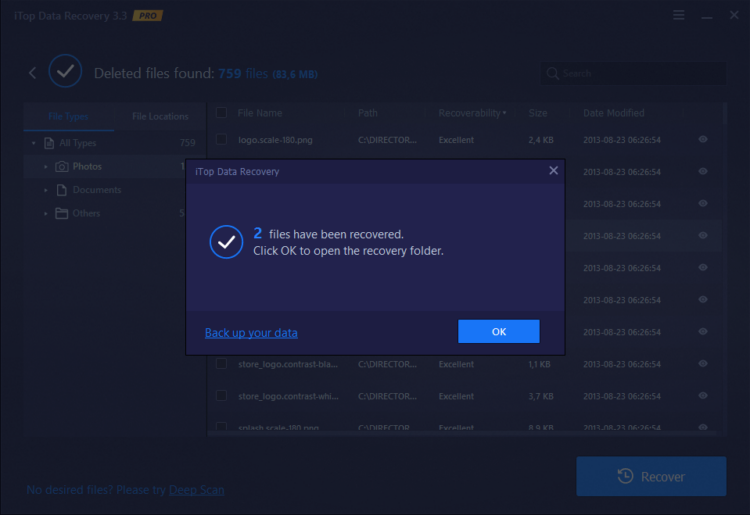Image resolution: width=750 pixels, height=515 pixels.
Task: Select the Others tree item label
Action: coord(86,213)
